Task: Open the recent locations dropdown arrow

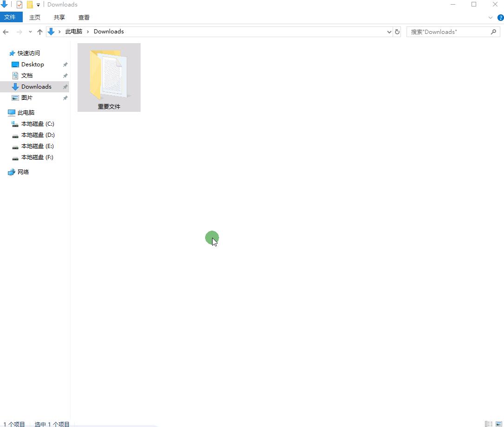Action: click(x=30, y=32)
